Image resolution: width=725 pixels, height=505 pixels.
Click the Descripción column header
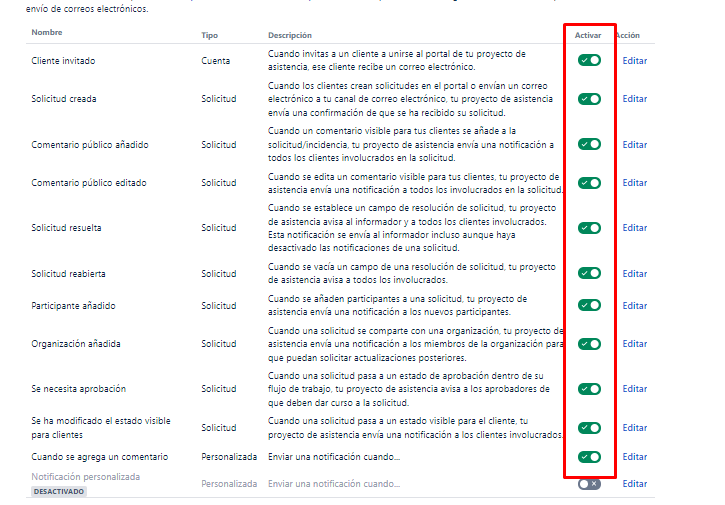pos(290,35)
